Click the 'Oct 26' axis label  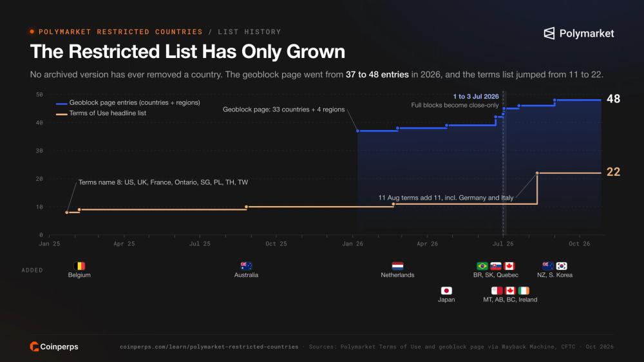pyautogui.click(x=579, y=243)
